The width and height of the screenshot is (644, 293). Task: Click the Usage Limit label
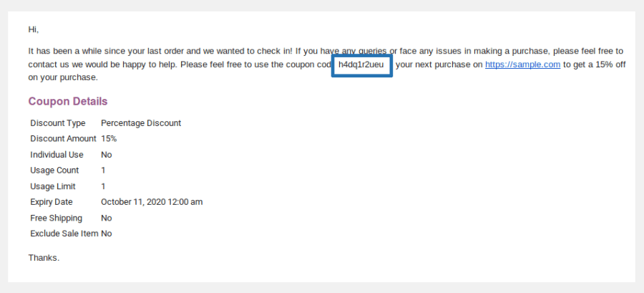(x=53, y=186)
